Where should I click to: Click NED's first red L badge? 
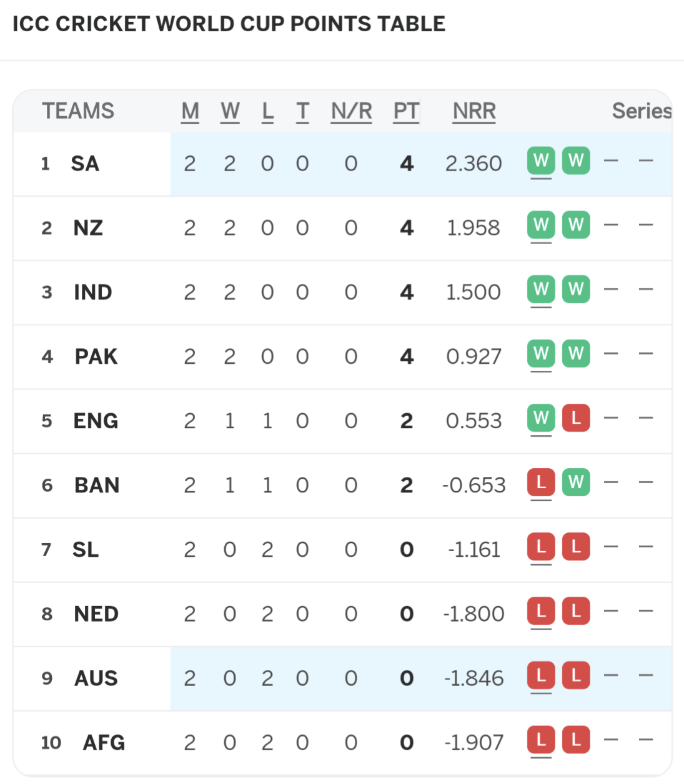(541, 611)
